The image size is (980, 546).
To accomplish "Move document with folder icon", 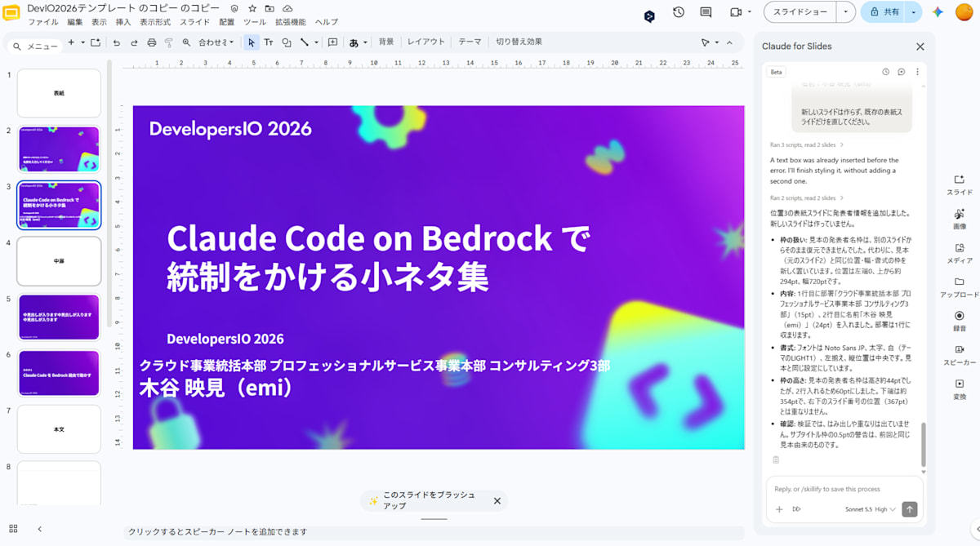I will [269, 8].
